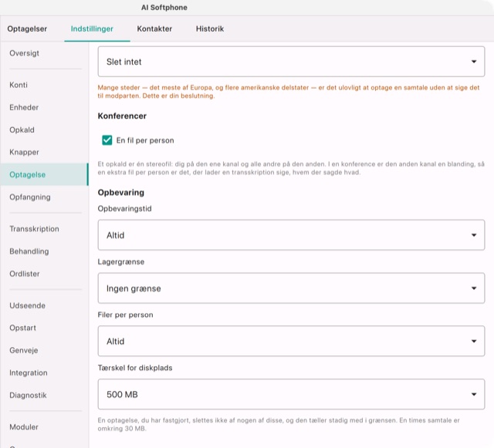Expand the Filer per person dropdown
This screenshot has height=448, width=494.
point(291,342)
